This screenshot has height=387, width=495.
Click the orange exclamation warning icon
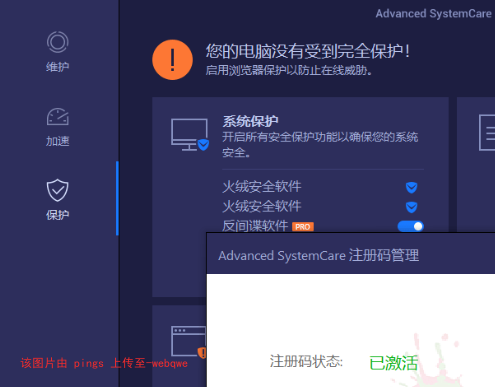[x=172, y=60]
